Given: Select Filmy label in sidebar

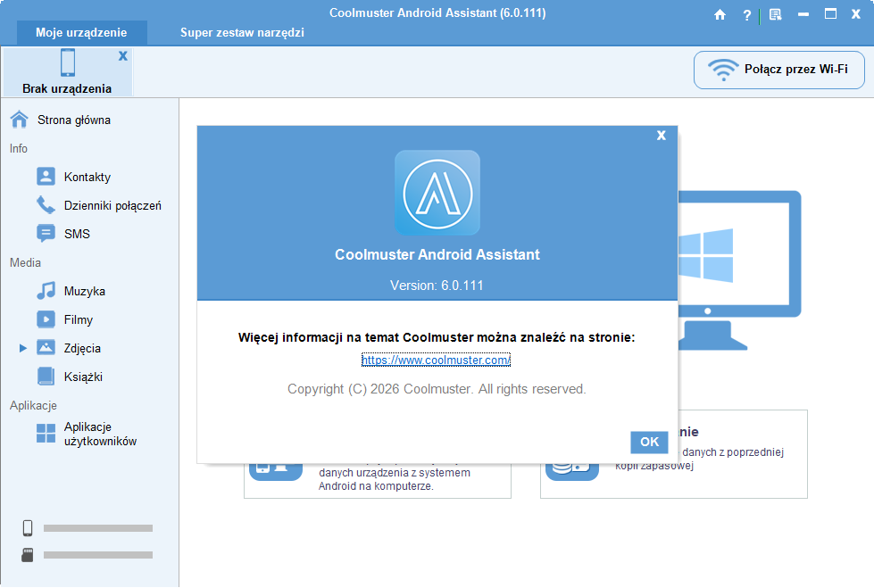Looking at the screenshot, I should pyautogui.click(x=79, y=320).
